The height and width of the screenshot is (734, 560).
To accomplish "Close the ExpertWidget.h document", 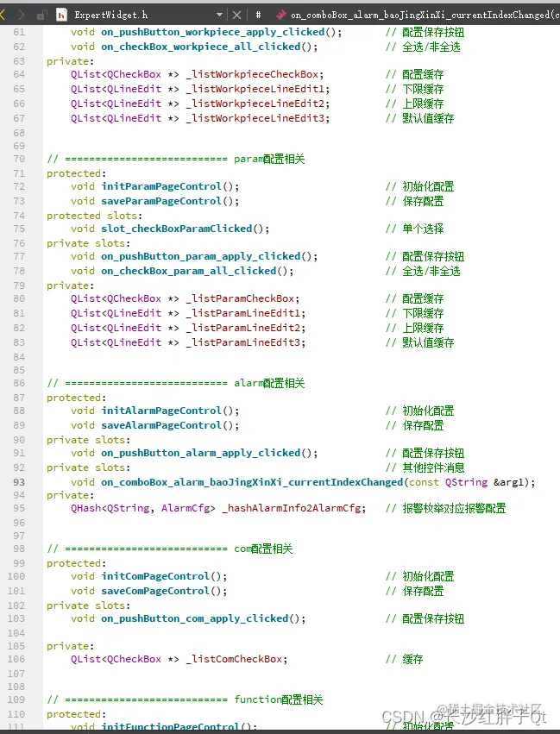I will pyautogui.click(x=237, y=15).
